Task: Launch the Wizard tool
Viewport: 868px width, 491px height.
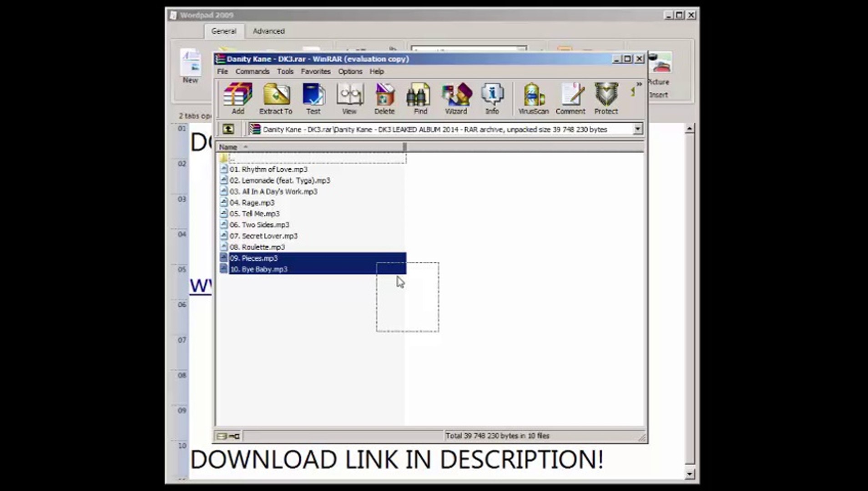Action: (x=456, y=98)
